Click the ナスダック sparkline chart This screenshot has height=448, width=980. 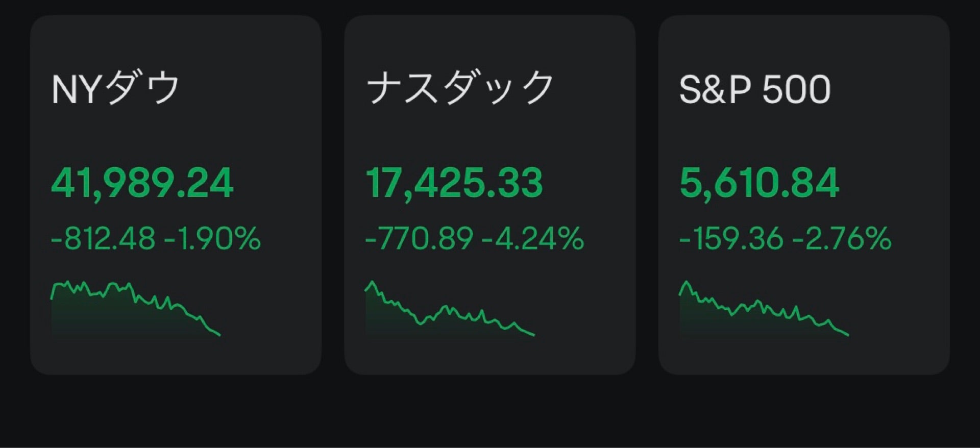(x=450, y=309)
